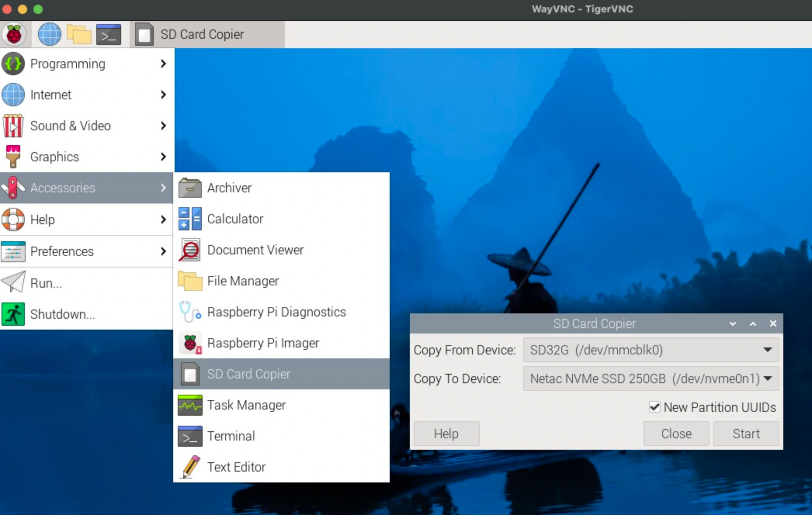Image resolution: width=812 pixels, height=515 pixels.
Task: Expand the Programming menu category
Action: 87,64
